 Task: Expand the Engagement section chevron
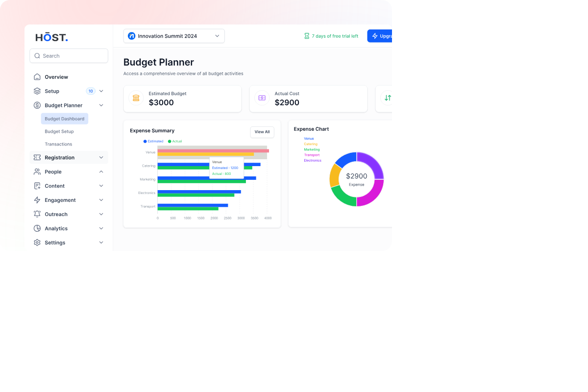101,200
